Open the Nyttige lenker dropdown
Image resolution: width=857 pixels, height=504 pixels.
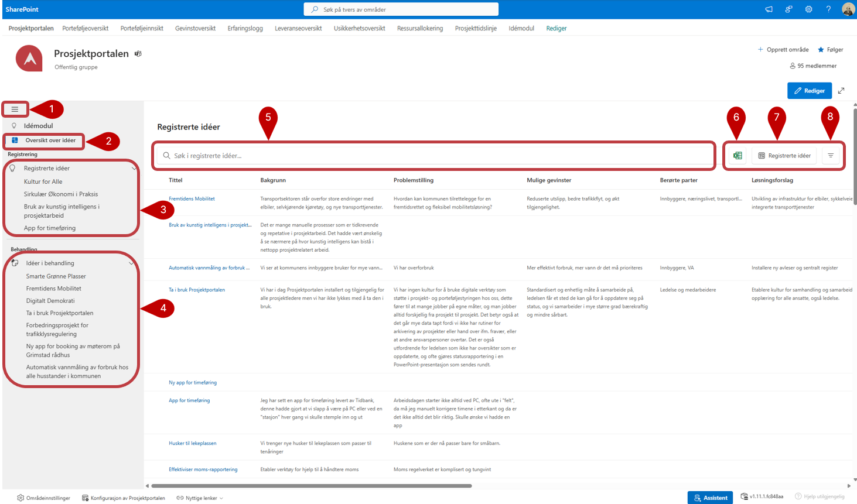tap(200, 498)
